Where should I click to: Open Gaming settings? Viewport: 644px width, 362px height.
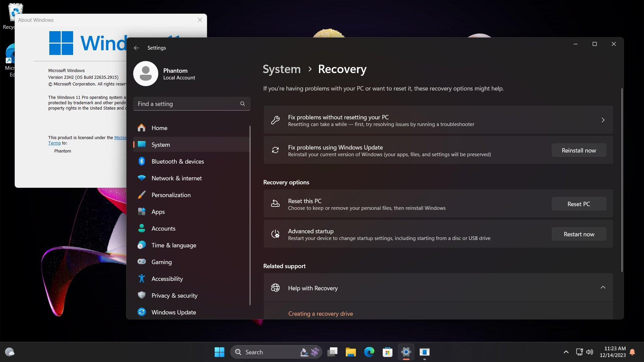click(x=192, y=262)
